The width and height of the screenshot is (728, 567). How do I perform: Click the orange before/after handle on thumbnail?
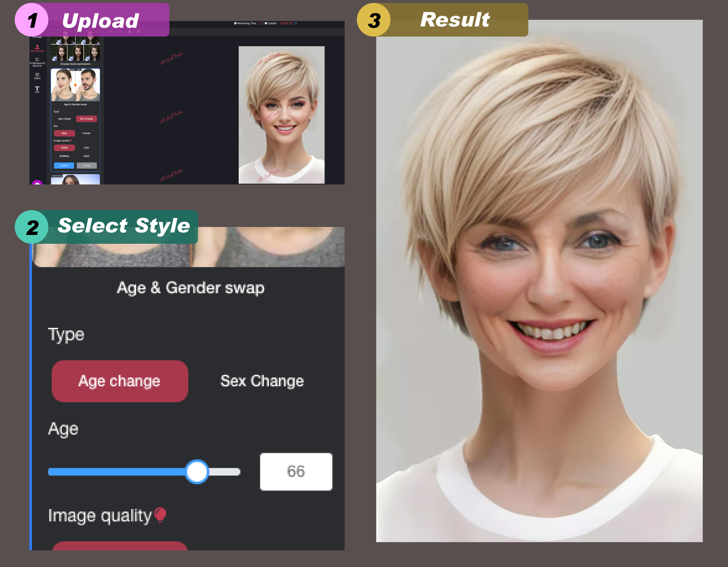(x=76, y=85)
